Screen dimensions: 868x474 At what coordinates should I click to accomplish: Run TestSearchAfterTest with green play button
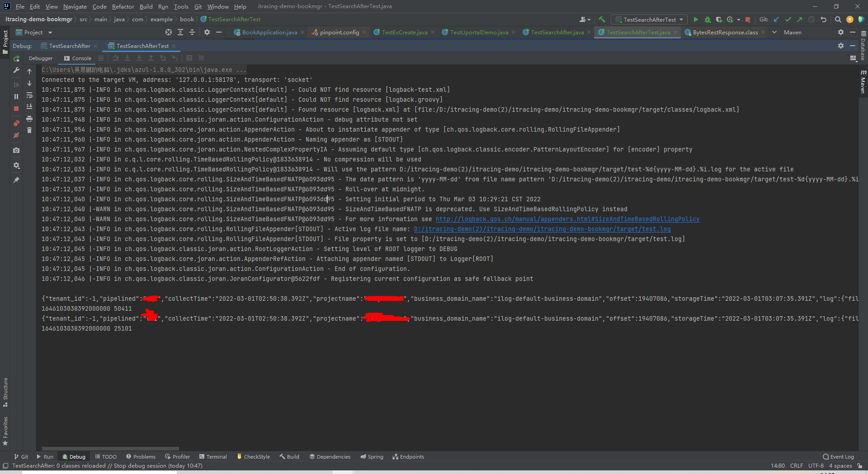(696, 19)
